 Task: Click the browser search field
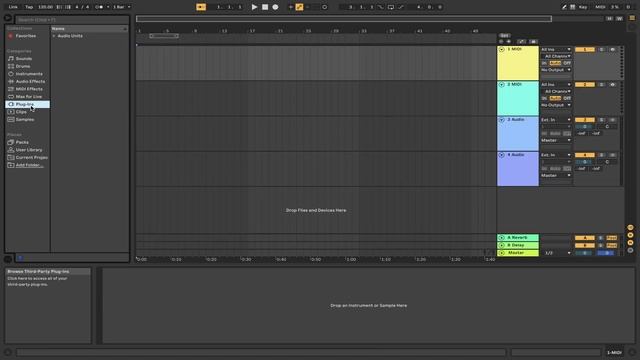pyautogui.click(x=72, y=20)
